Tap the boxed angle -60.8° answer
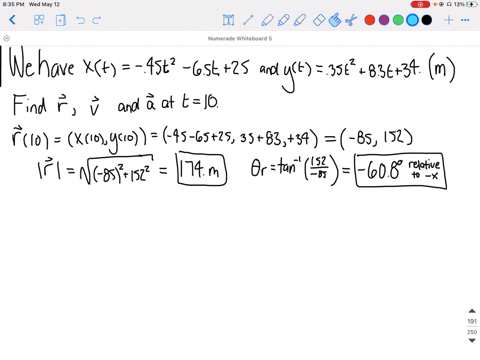 pos(401,171)
